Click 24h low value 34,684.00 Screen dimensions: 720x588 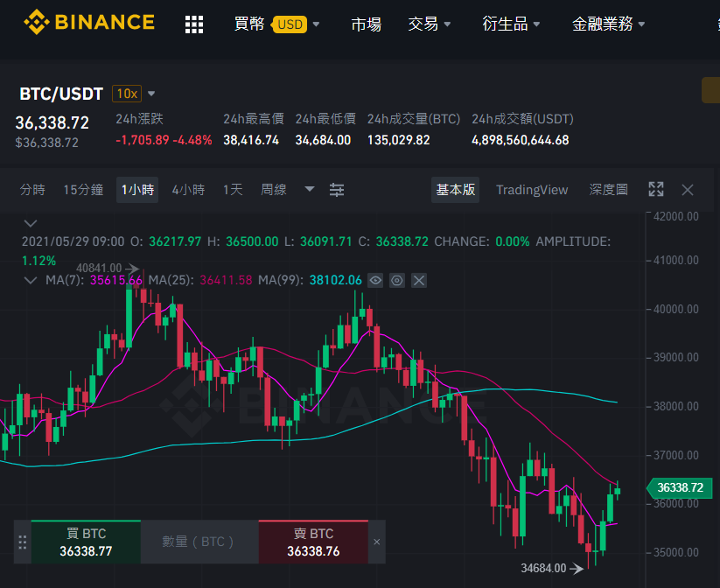(323, 140)
